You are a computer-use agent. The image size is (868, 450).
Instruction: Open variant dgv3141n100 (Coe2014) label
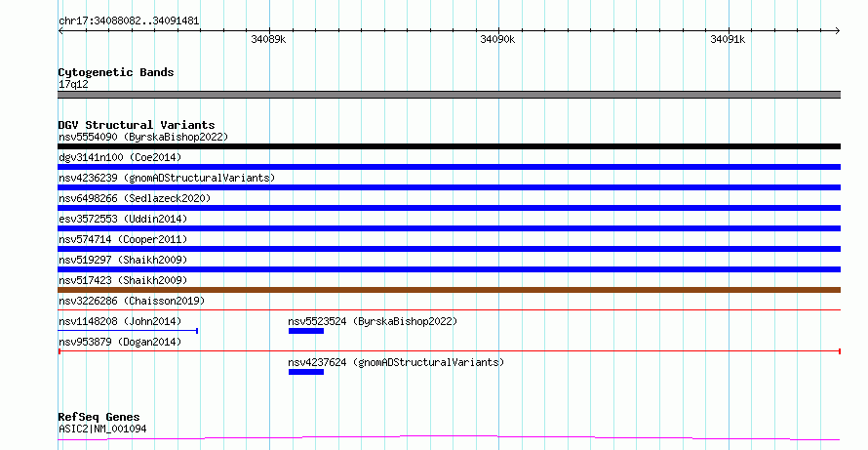pyautogui.click(x=120, y=157)
